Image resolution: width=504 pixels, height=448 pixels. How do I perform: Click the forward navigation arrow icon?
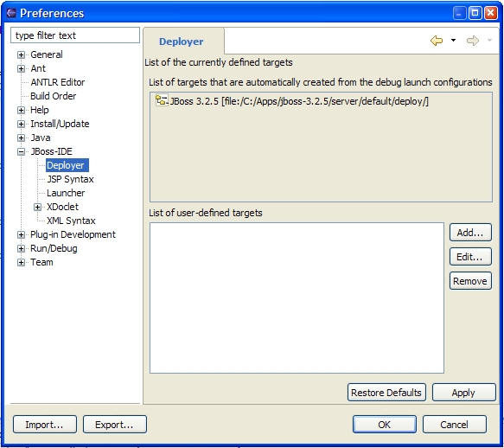point(473,41)
